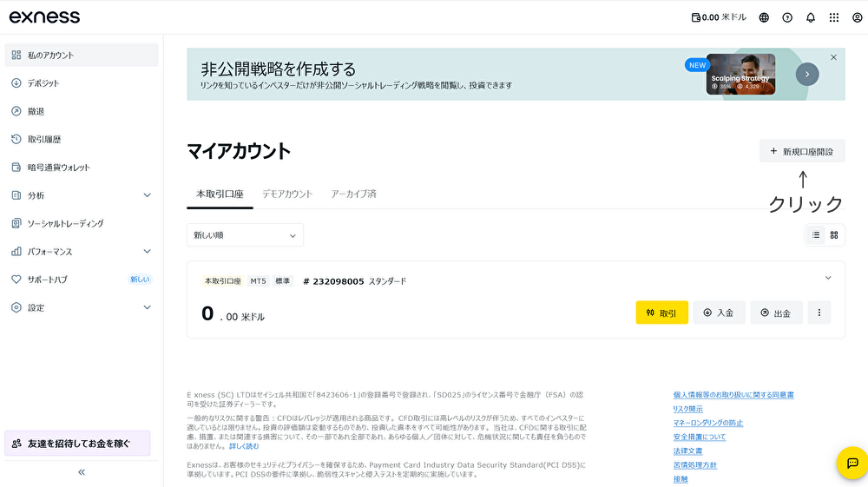The width and height of the screenshot is (868, 487).
Task: Click the Exness logo
Action: [x=44, y=17]
